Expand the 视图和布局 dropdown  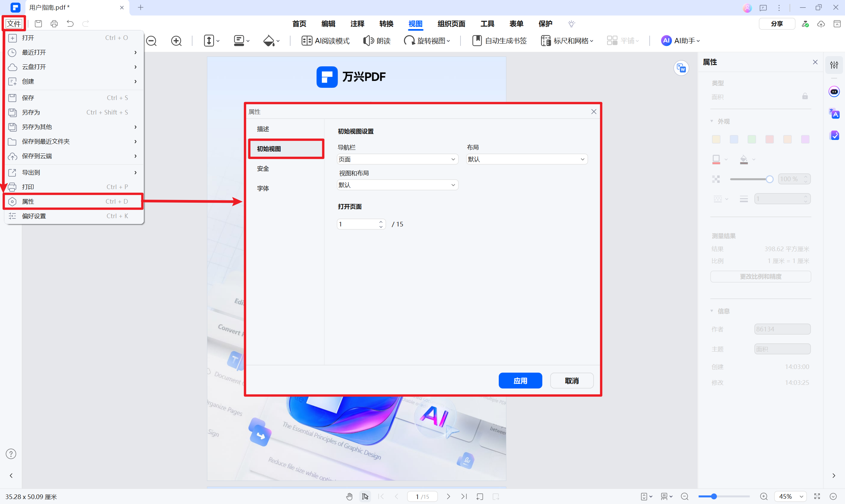coord(397,185)
